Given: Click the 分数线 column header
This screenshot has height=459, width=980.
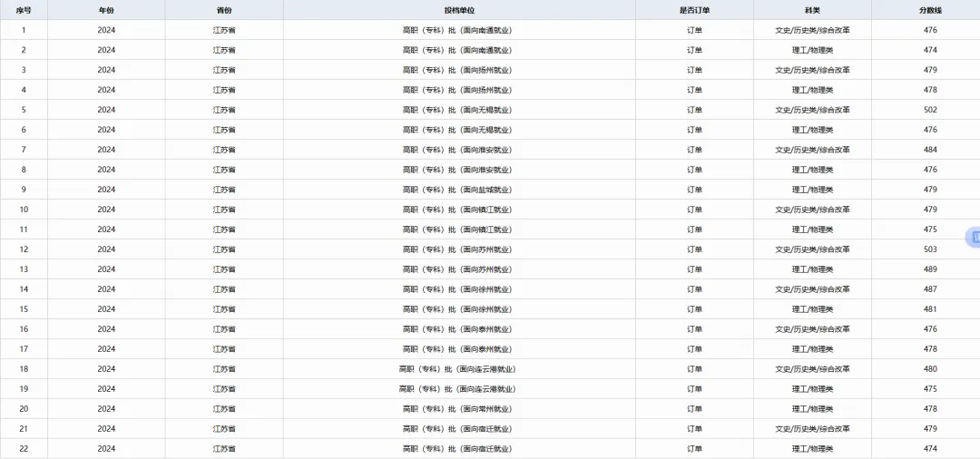Looking at the screenshot, I should (x=930, y=9).
